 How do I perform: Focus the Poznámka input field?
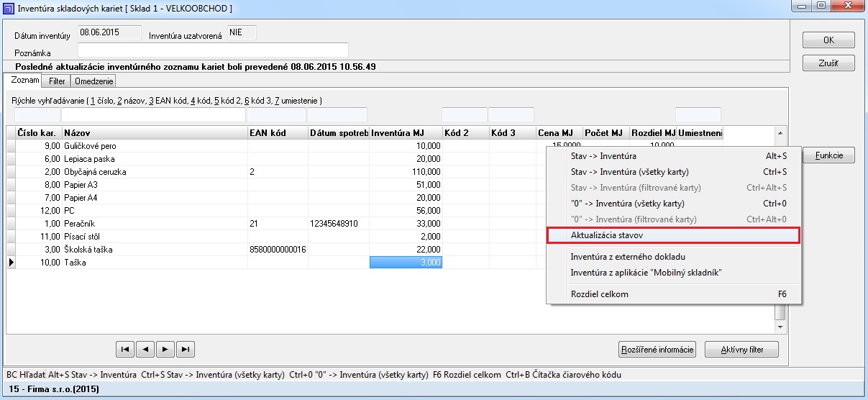pos(213,50)
